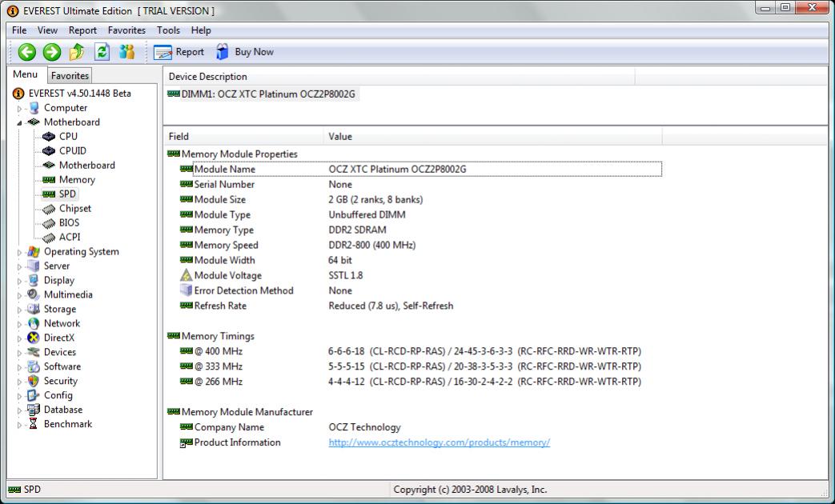Click the Multimedia icon in tree
The image size is (835, 504).
coord(34,294)
